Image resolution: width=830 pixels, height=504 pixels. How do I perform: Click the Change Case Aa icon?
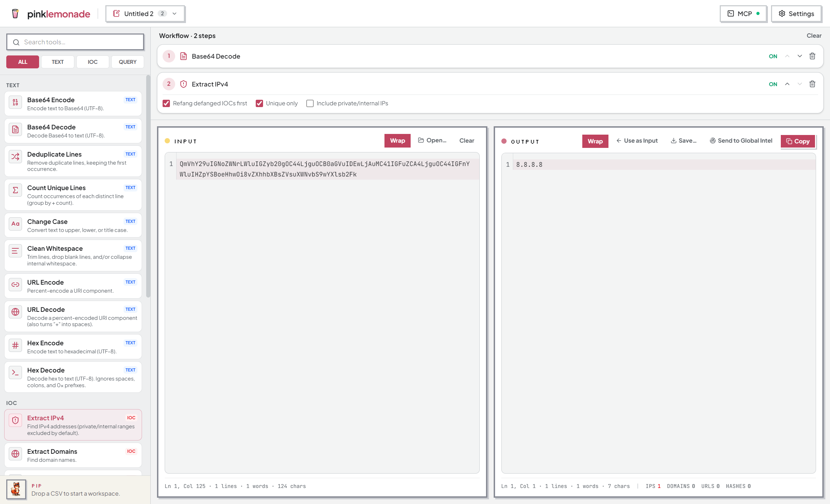click(x=15, y=224)
